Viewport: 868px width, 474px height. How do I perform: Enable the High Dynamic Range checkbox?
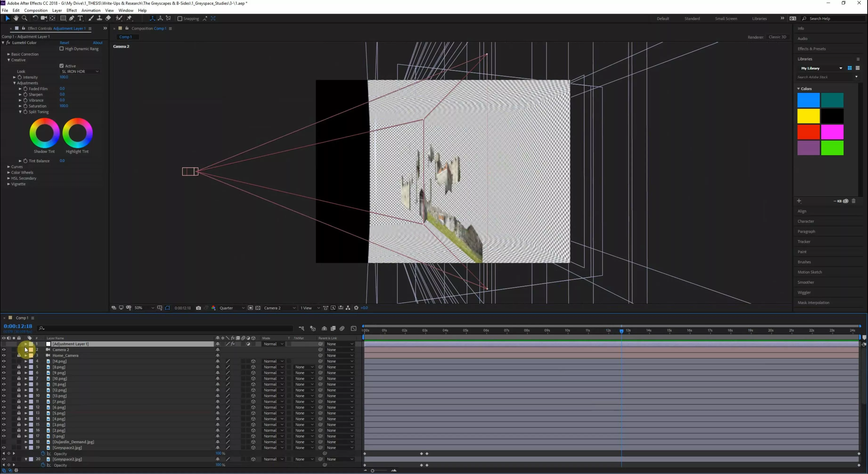click(62, 49)
